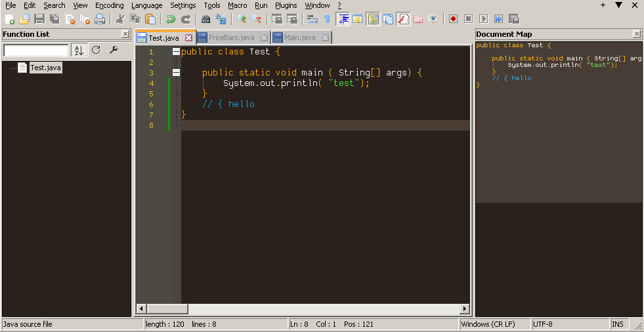Click the Function List reload button

96,50
